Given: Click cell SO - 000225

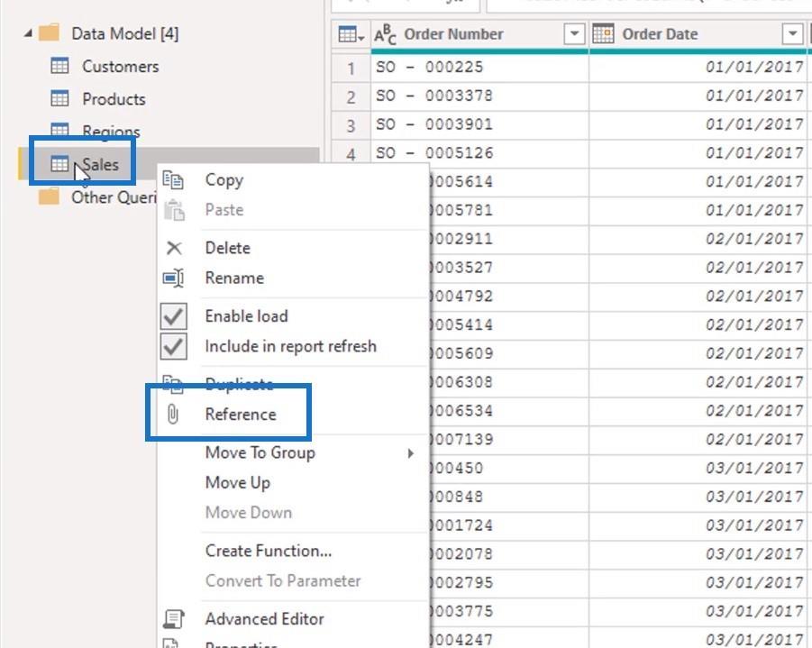Looking at the screenshot, I should pos(479,68).
